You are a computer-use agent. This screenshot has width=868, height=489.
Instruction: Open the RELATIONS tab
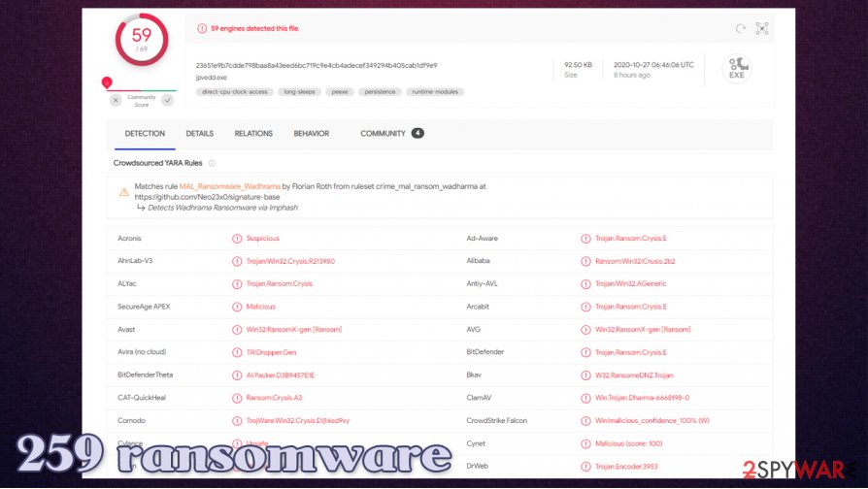pos(253,133)
